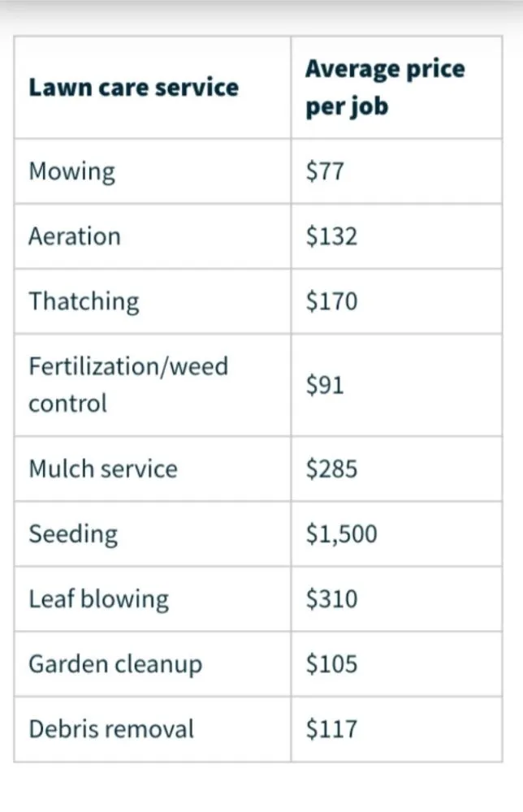
Task: Select the Aeration row label
Action: 75,236
